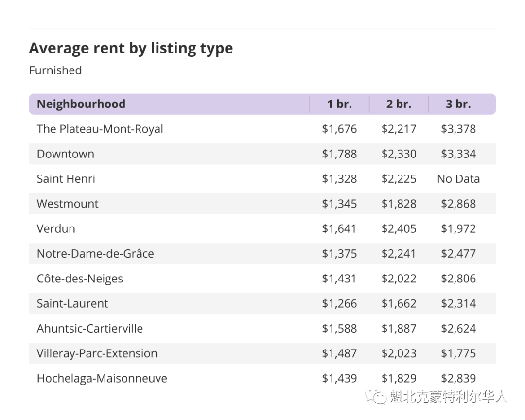
Task: Click The Plateau-Mont-Royal neighbourhood row
Action: click(262, 129)
